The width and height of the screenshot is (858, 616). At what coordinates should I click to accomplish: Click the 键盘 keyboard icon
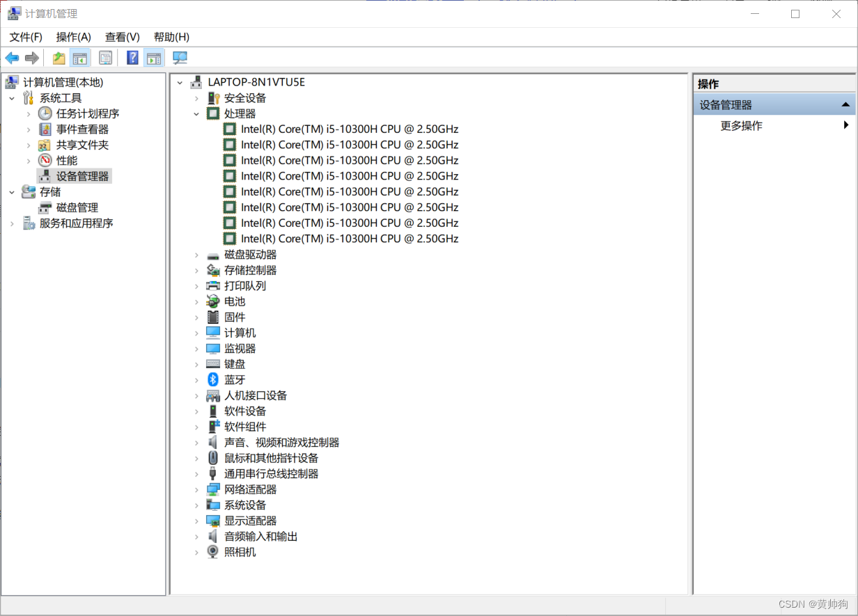pos(213,364)
